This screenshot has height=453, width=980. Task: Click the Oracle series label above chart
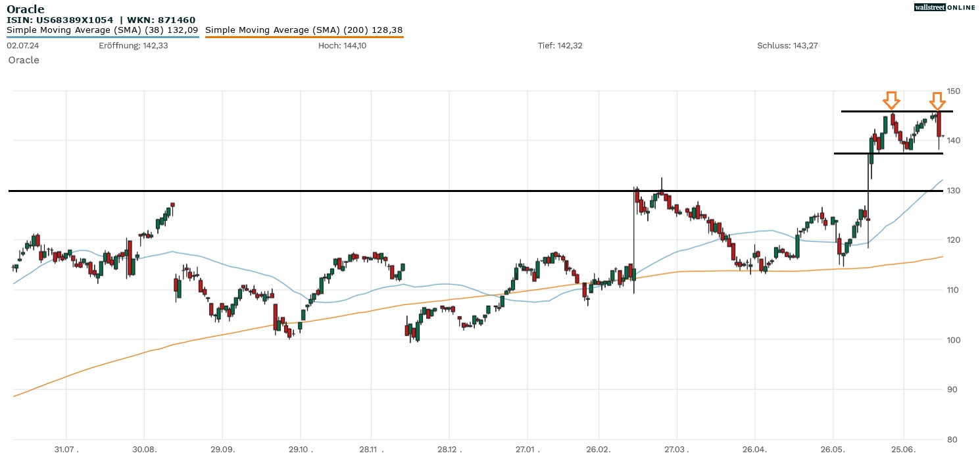pos(24,60)
